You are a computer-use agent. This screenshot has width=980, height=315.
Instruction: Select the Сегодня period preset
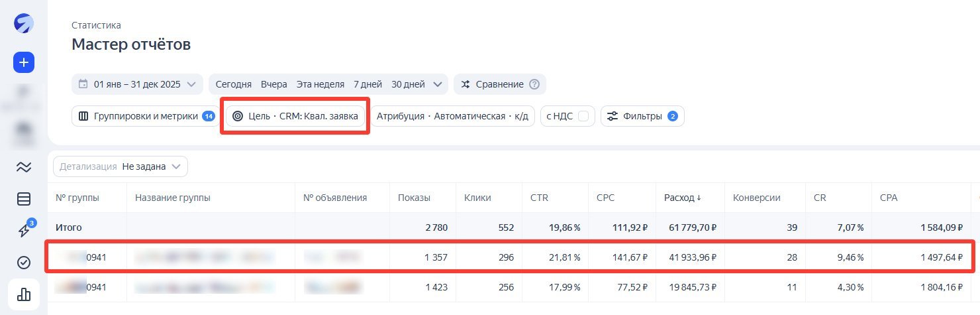(234, 84)
